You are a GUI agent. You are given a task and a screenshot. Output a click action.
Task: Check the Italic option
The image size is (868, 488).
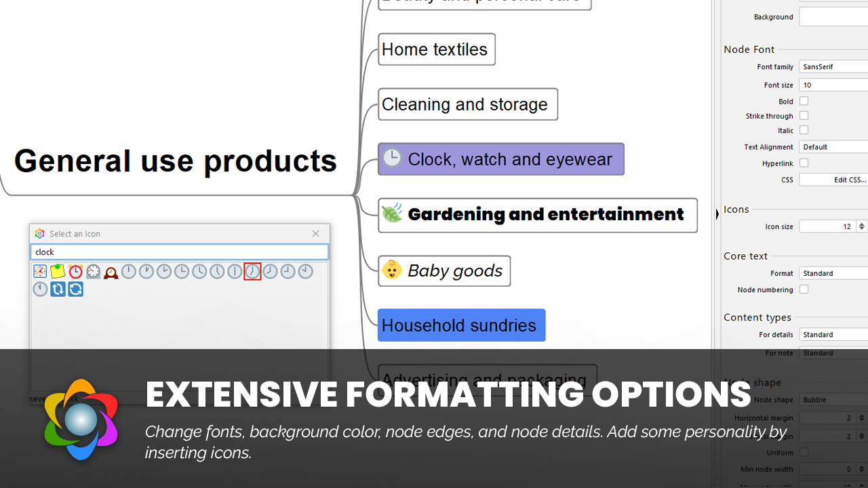point(804,130)
